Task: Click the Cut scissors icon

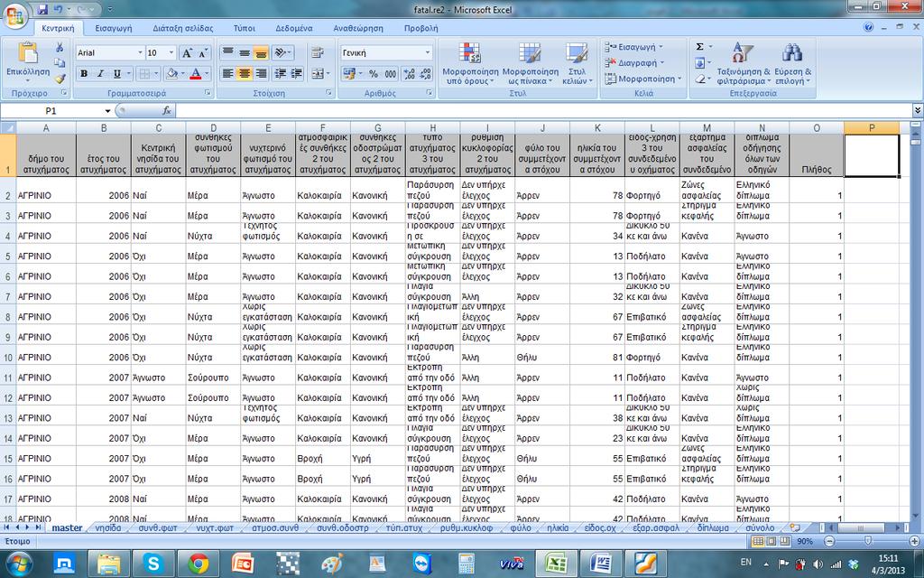Action: [60, 48]
